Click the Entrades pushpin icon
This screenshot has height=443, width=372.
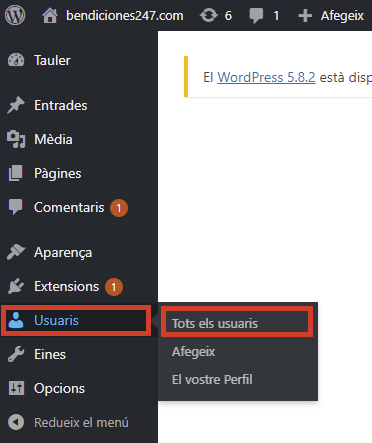point(16,105)
